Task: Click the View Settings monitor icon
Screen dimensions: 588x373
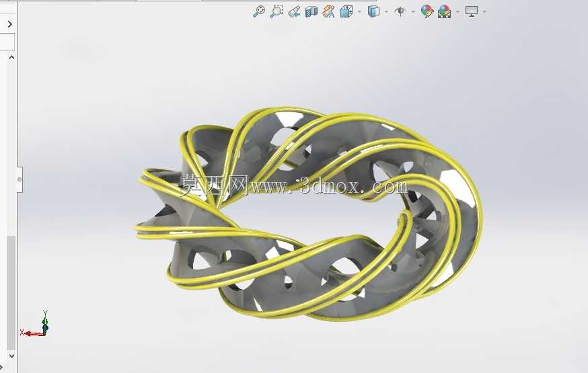Action: point(472,11)
